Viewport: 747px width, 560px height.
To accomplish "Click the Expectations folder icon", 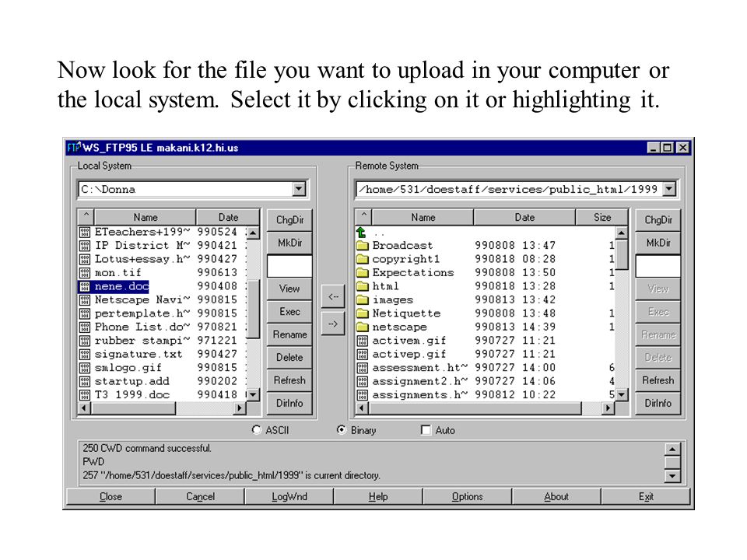I will pos(363,273).
